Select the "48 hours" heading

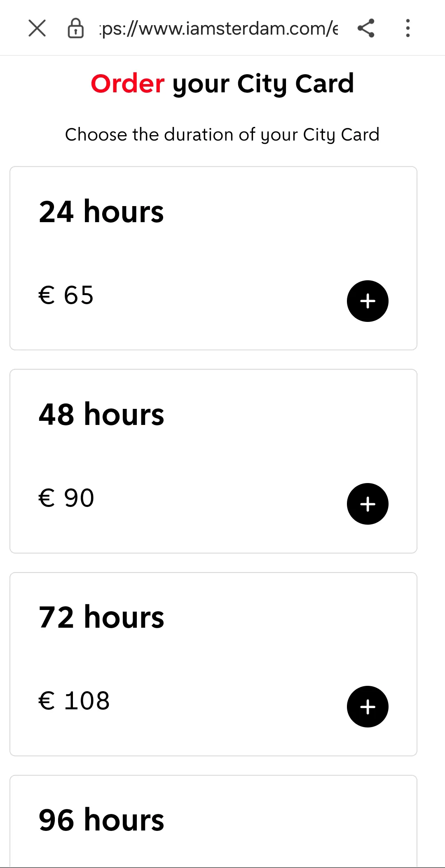coord(101,415)
